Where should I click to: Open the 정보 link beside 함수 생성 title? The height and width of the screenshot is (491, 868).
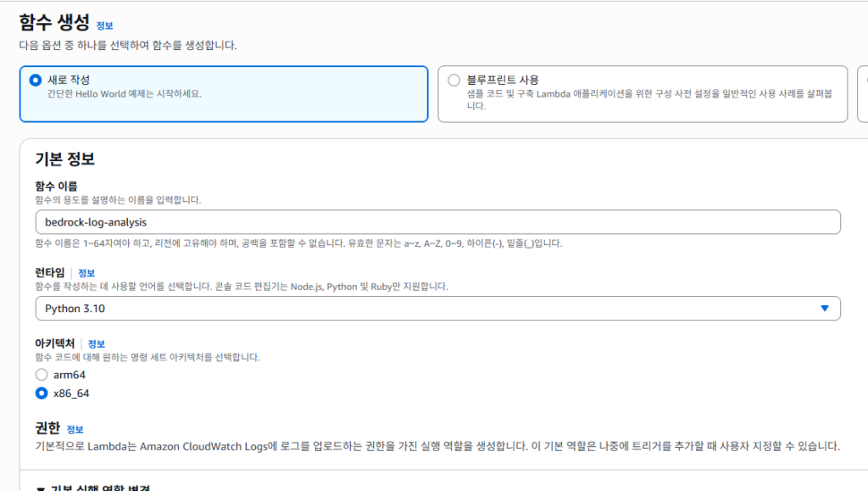(x=104, y=26)
